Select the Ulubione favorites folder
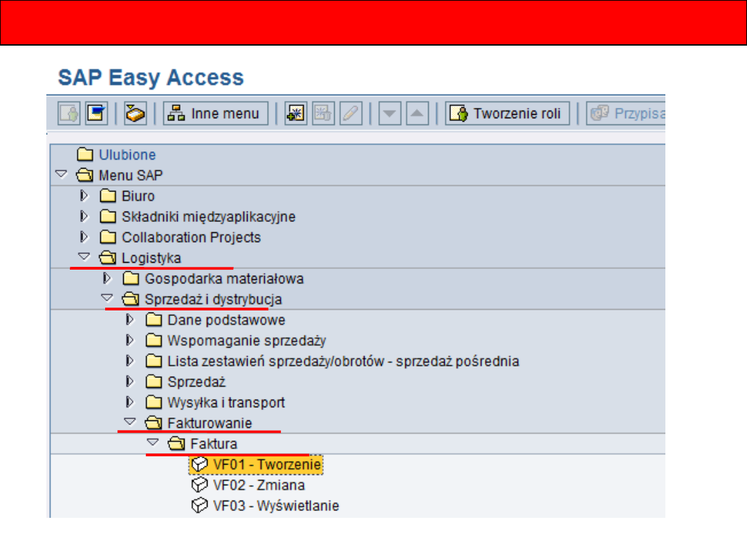Image resolution: width=747 pixels, height=560 pixels. pos(127,155)
